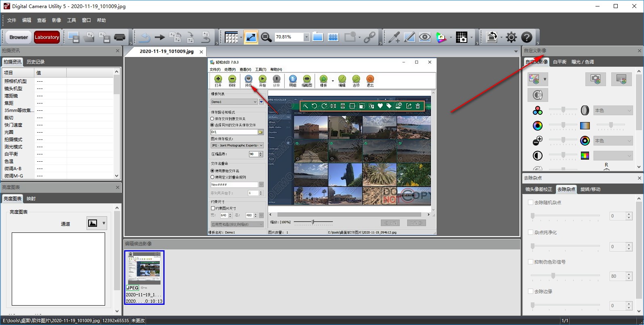Expand the grid overlay dropdown arrow
Viewport: 644px width, 325px height.
click(241, 37)
